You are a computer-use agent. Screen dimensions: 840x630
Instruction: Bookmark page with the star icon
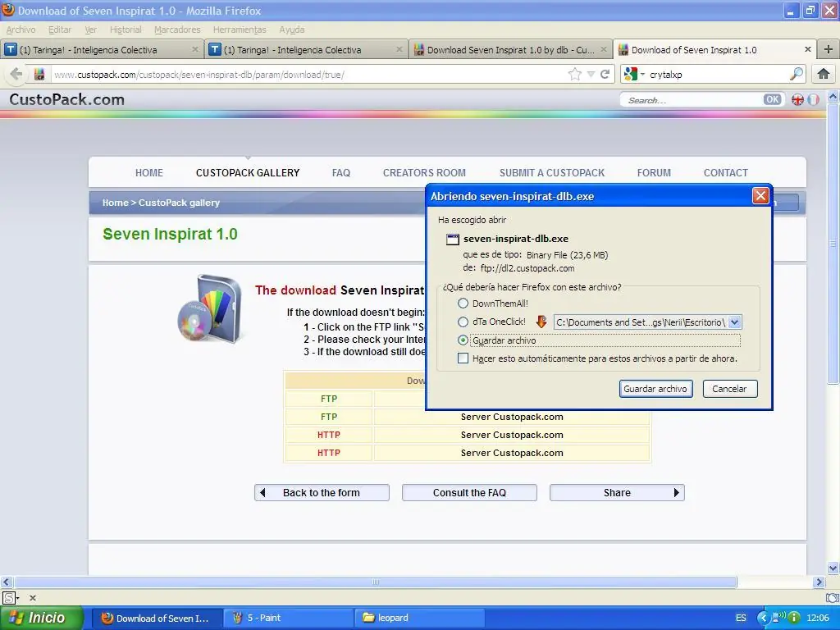(x=575, y=74)
